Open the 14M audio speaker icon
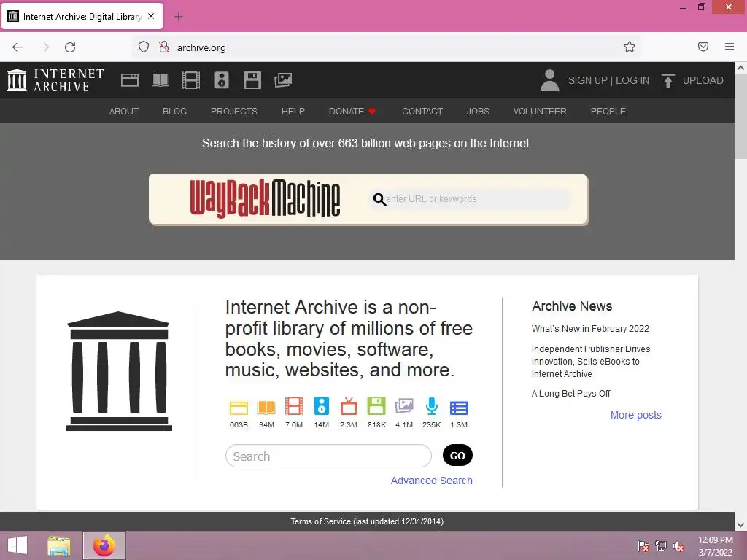Screen dimensions: 747x560 tap(322, 406)
